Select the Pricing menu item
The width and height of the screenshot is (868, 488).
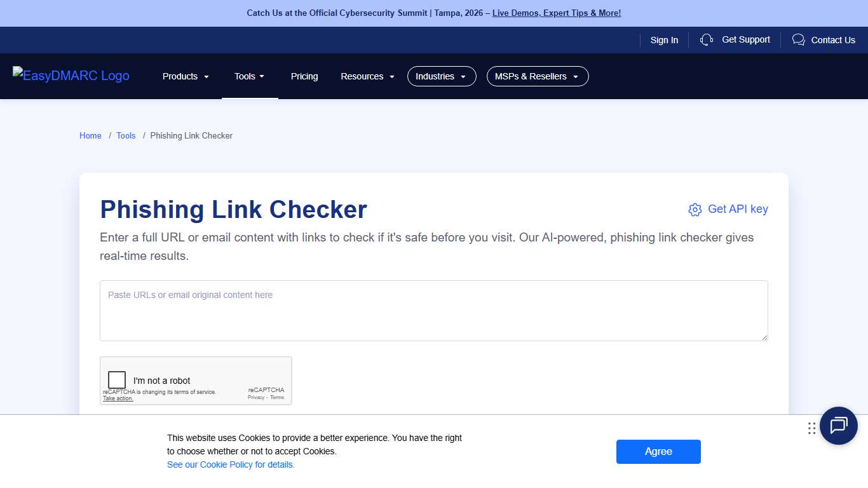[304, 76]
